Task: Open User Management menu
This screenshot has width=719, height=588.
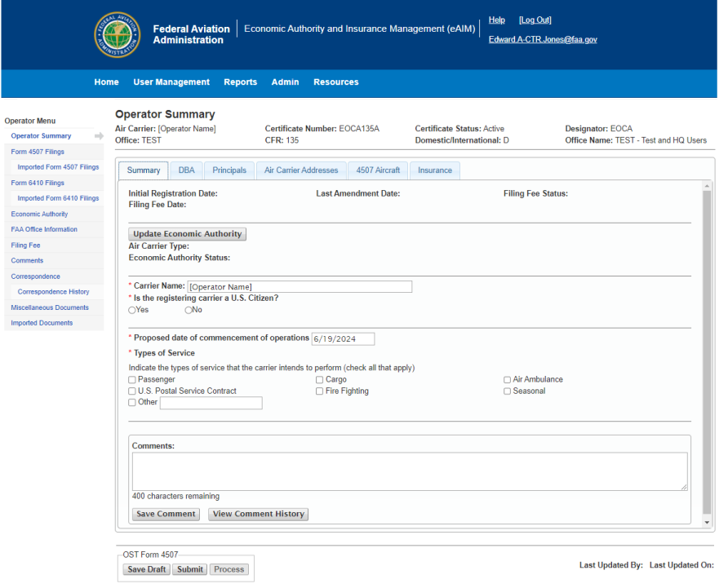Action: pyautogui.click(x=171, y=82)
